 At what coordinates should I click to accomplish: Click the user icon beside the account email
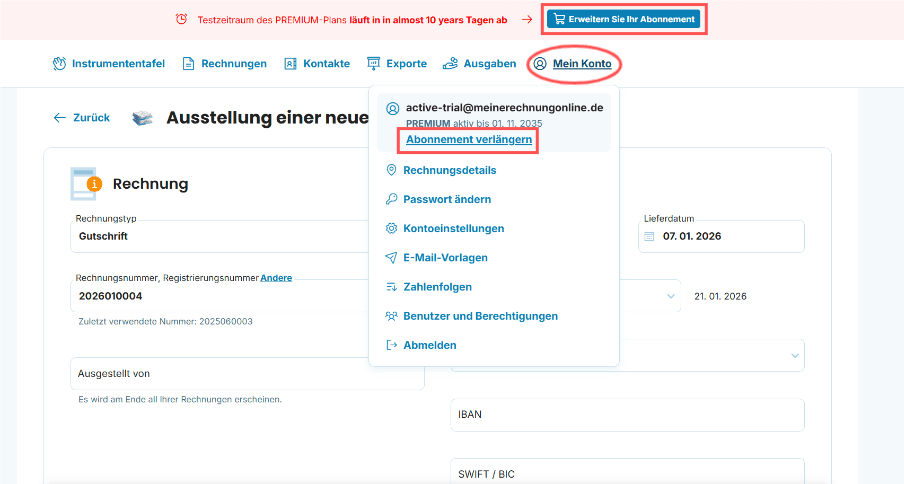[392, 108]
